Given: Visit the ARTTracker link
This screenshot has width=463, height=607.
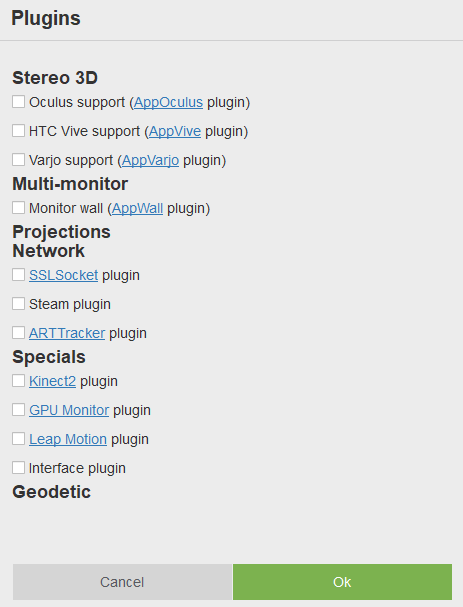Looking at the screenshot, I should [x=67, y=333].
